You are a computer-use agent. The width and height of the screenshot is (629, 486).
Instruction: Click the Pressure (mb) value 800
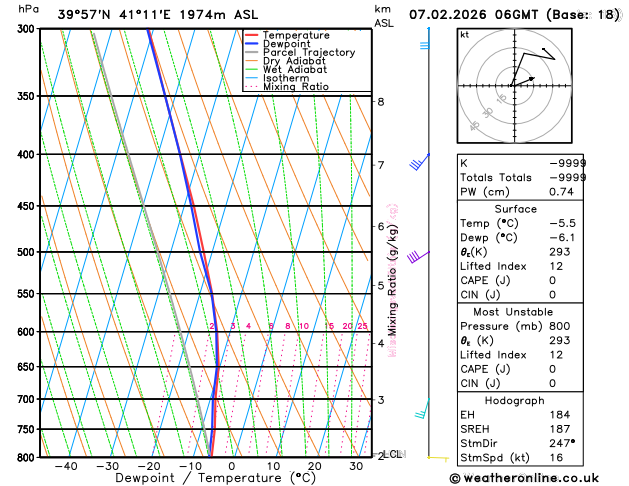560,326
